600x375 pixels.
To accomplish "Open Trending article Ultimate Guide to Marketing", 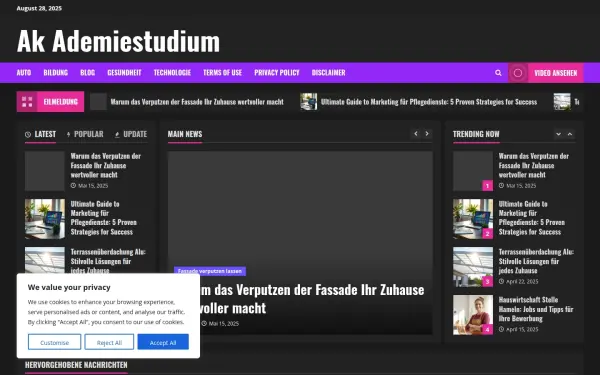I will tap(532, 218).
